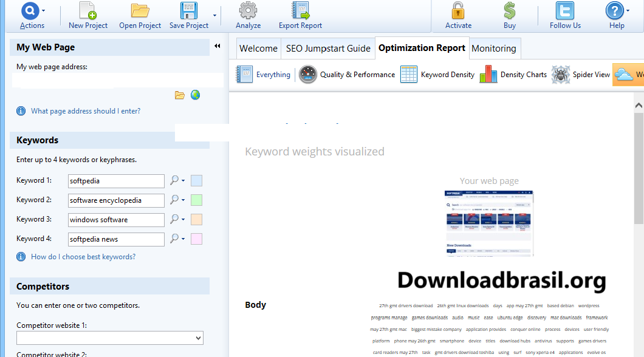Viewport: 644px width, 357px height.
Task: Save Project with the floppy icon
Action: [189, 11]
